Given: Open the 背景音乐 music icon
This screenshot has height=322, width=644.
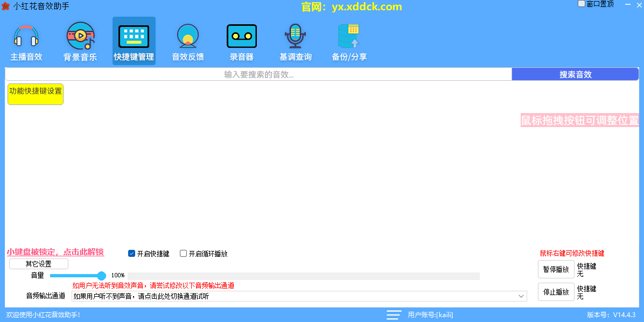Looking at the screenshot, I should coord(80,37).
